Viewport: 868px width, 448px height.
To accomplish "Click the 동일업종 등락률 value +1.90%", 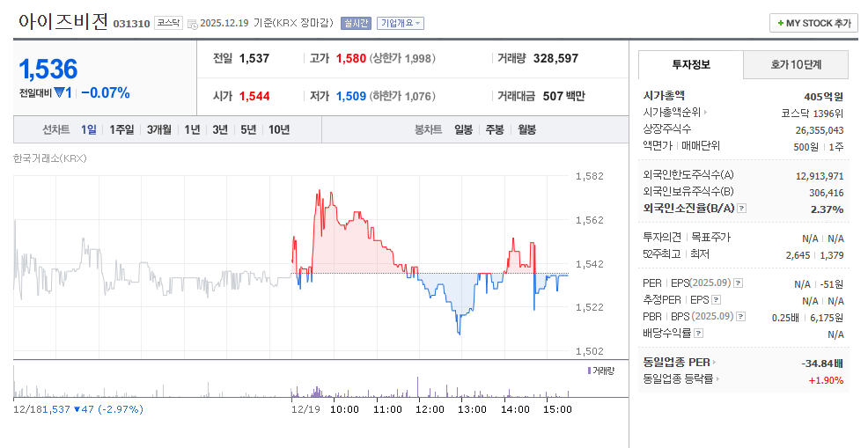I will 826,380.
